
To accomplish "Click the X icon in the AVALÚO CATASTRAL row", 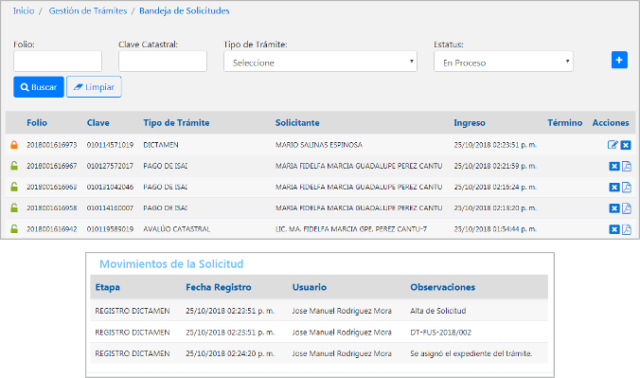I will [614, 229].
